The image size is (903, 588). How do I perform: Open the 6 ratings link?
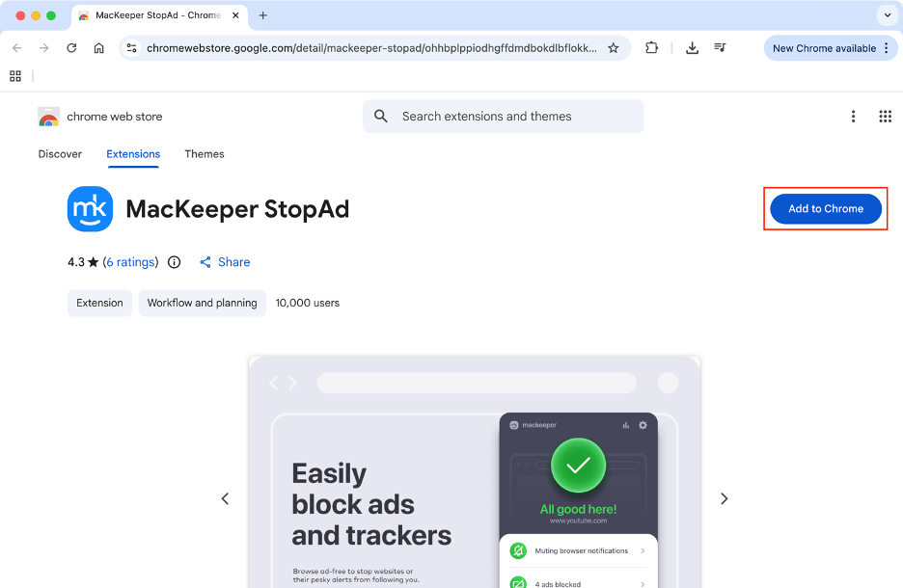[x=130, y=261]
